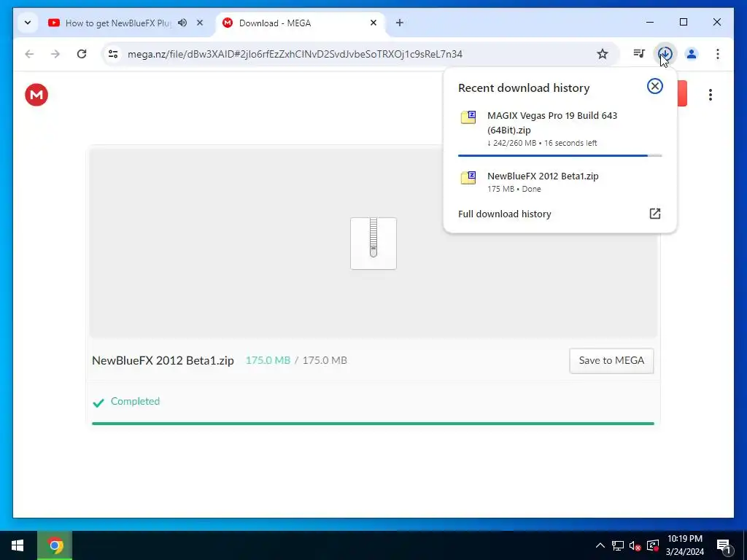
Task: Click the open-in-new-tab download history icon
Action: click(x=654, y=214)
